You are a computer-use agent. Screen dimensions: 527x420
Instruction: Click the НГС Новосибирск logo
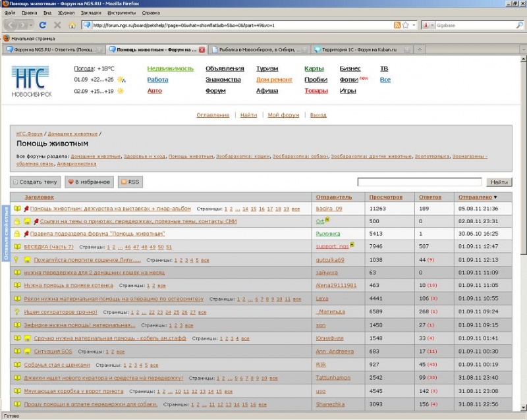click(32, 80)
